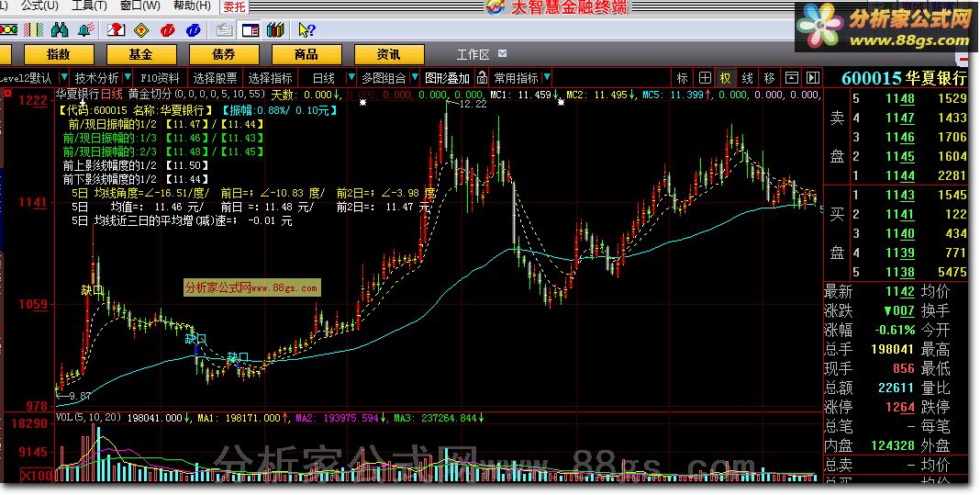
Task: Open the 工作区 workspace dropdown
Action: [x=503, y=54]
